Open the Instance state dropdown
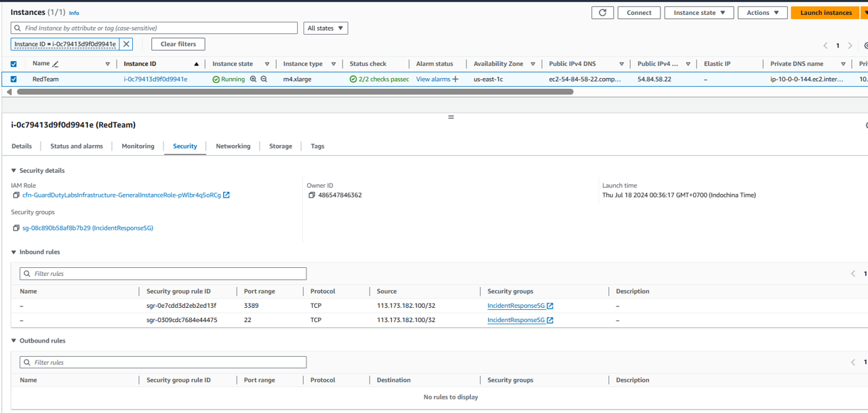868x413 pixels. click(699, 13)
